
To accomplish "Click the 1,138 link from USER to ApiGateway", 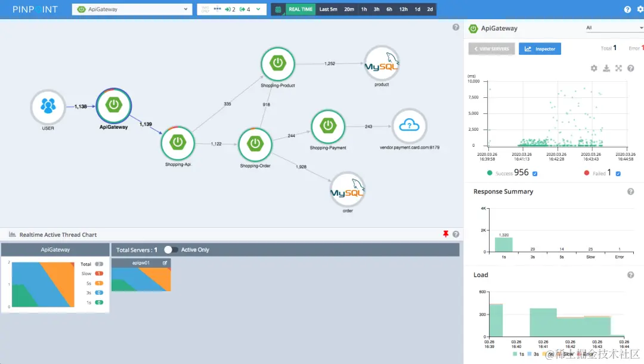I will click(80, 106).
